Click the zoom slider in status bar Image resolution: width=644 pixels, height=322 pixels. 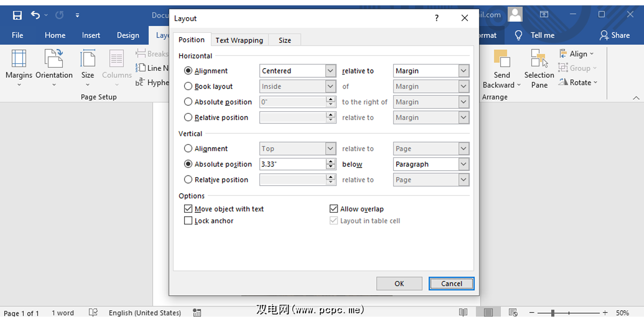coord(553,313)
